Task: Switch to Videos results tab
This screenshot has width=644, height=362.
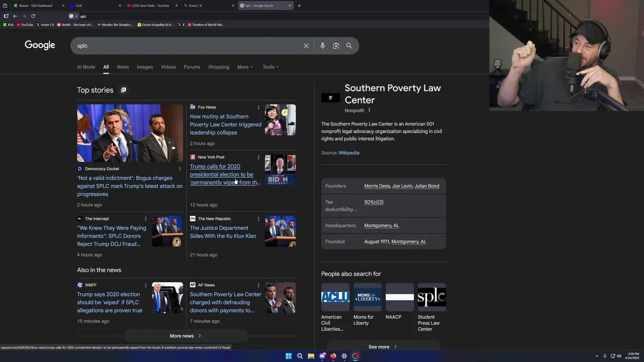Action: [x=169, y=67]
